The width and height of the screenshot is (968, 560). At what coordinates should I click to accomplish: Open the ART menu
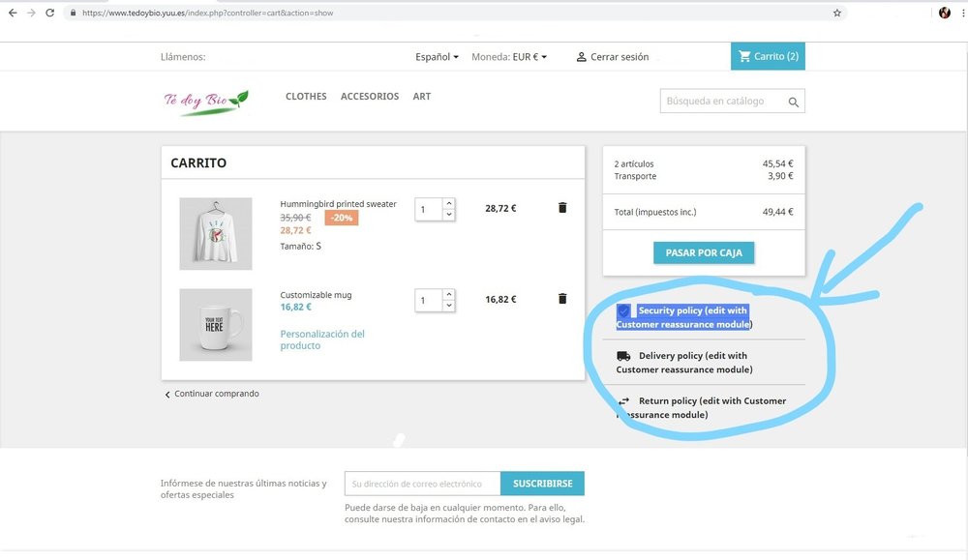422,96
